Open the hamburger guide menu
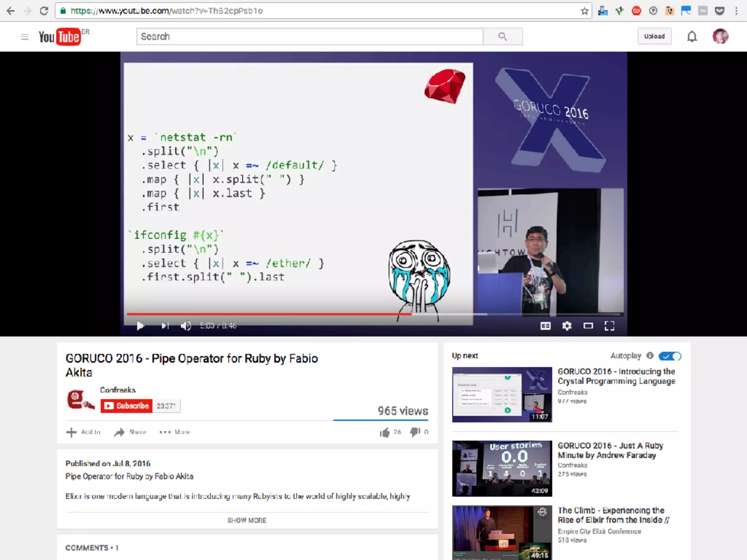The image size is (747, 560). click(x=24, y=37)
